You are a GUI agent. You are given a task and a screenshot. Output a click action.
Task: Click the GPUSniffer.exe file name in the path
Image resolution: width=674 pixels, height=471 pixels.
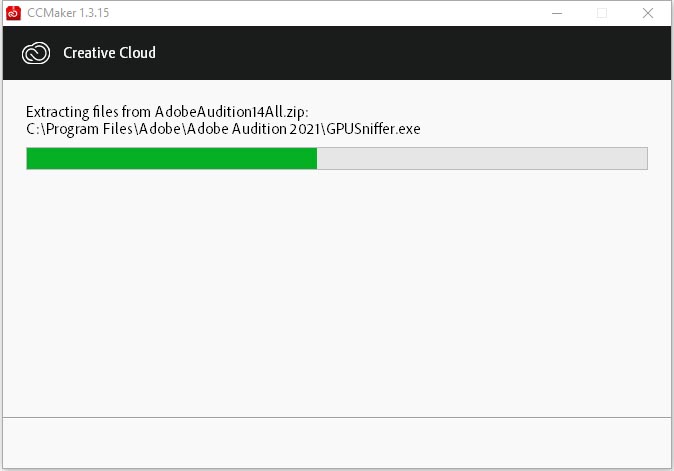(x=373, y=129)
